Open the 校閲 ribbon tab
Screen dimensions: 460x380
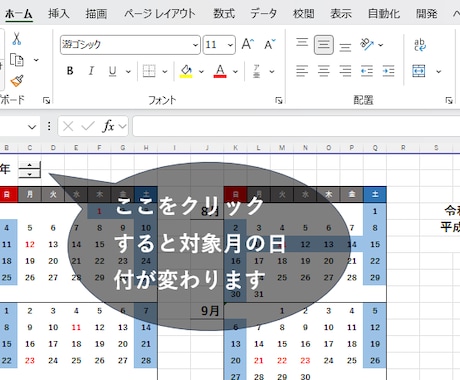(x=303, y=14)
